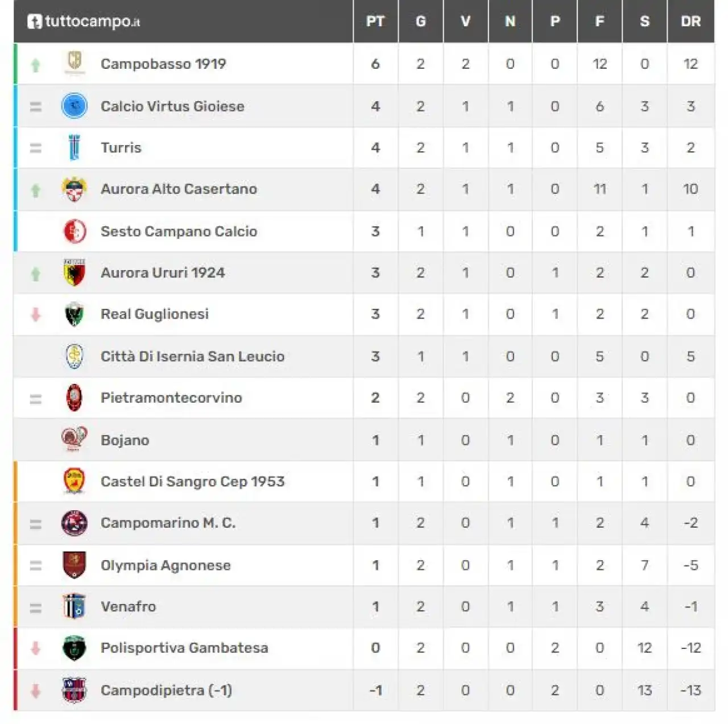This screenshot has width=728, height=724.
Task: Open the Castel Di Sangro Cep 1953 link
Action: 192,481
